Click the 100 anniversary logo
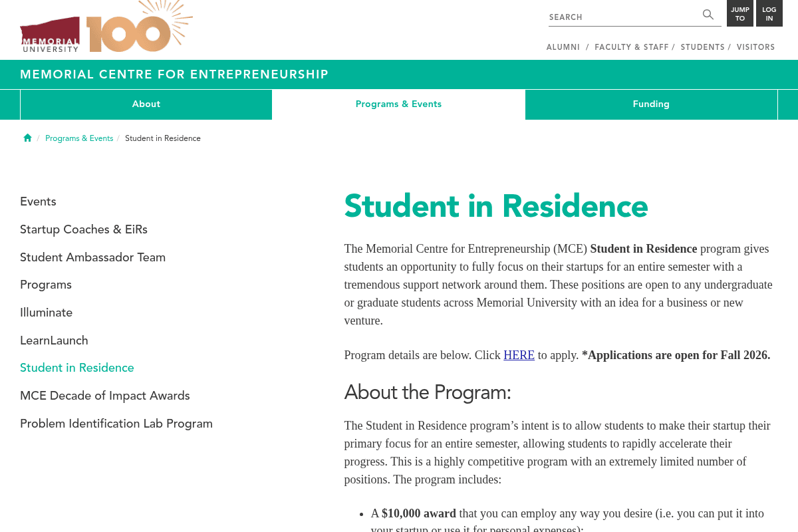Screen dimensions: 798x532 tap(139, 27)
